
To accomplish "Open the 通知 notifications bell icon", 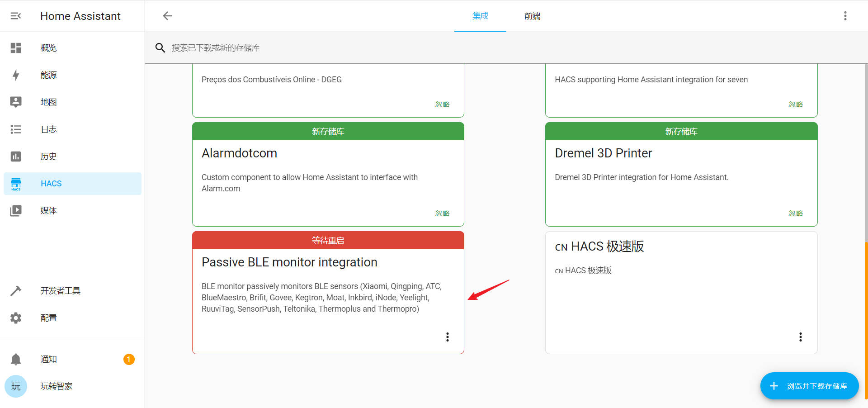I will tap(16, 359).
